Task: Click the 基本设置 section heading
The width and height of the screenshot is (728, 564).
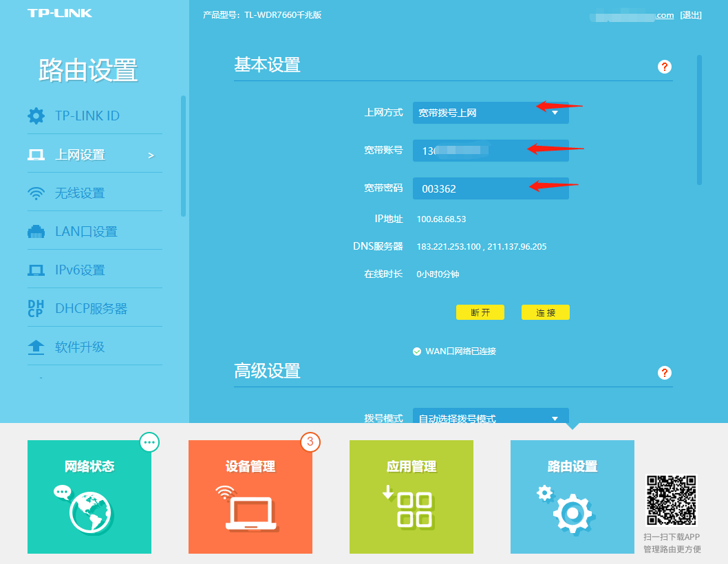Action: coord(267,65)
